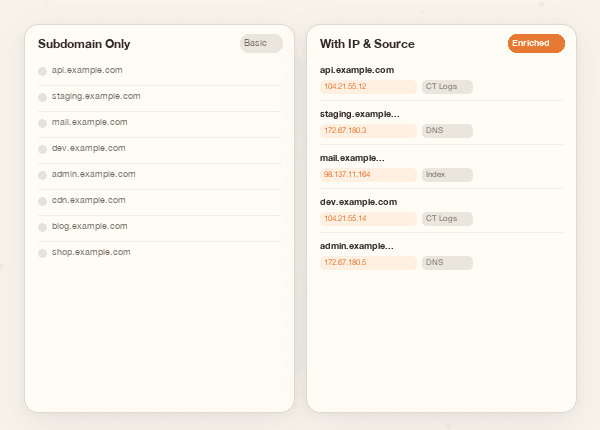600x430 pixels.
Task: Click the DNS tag under the truncated admin entry
Action: coord(447,263)
